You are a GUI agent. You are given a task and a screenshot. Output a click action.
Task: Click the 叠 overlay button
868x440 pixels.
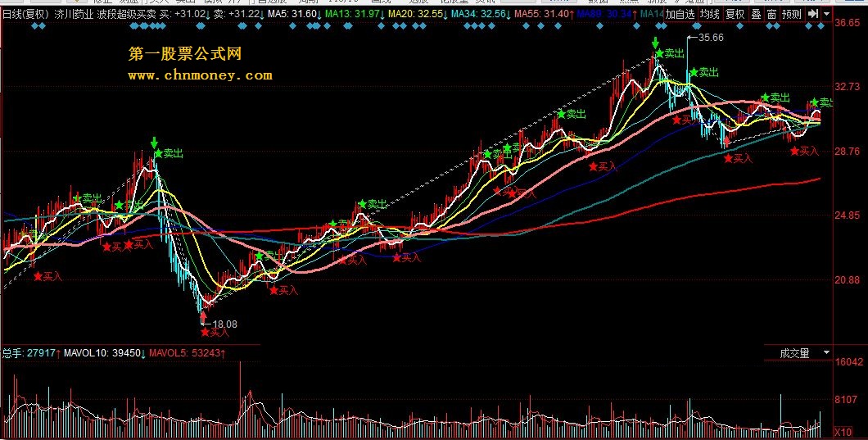(x=756, y=14)
